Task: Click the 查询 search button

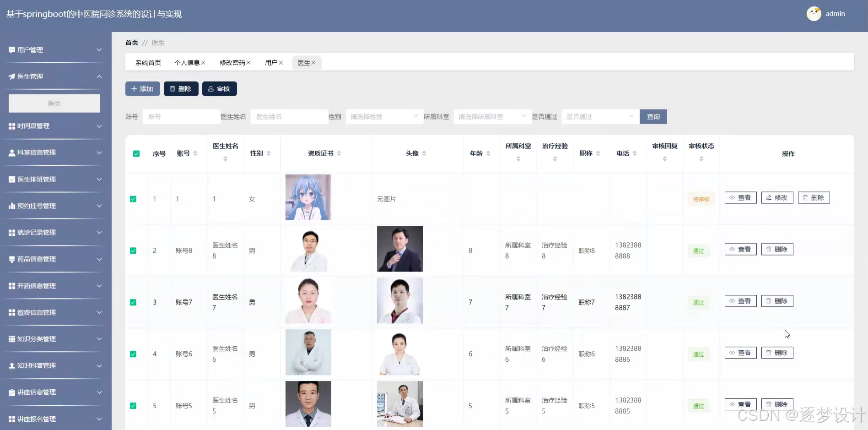Action: pos(653,117)
